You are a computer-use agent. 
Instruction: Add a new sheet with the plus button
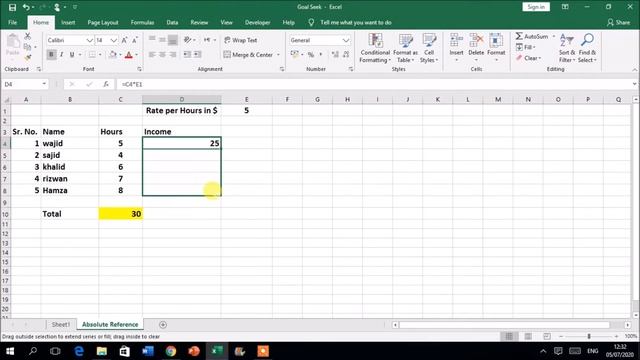pos(163,325)
